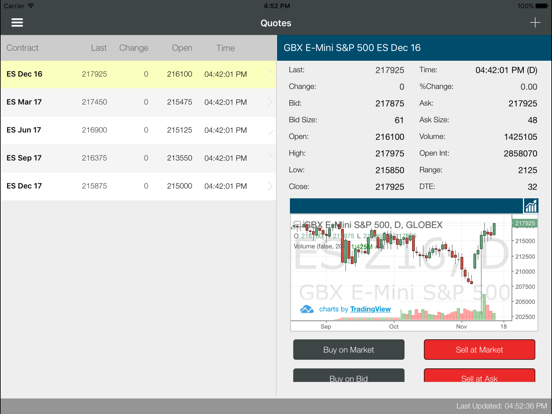The image size is (552, 414).
Task: Click the GBX E-Mini S&P 500 detail title
Action: 352,48
